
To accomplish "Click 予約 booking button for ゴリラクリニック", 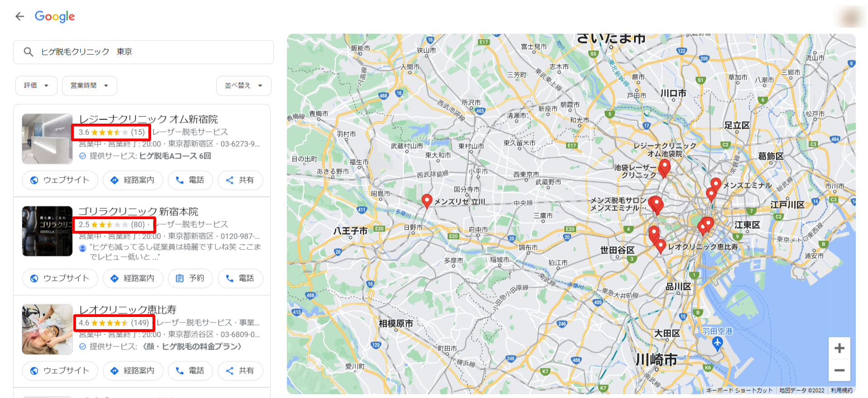I will (x=190, y=278).
